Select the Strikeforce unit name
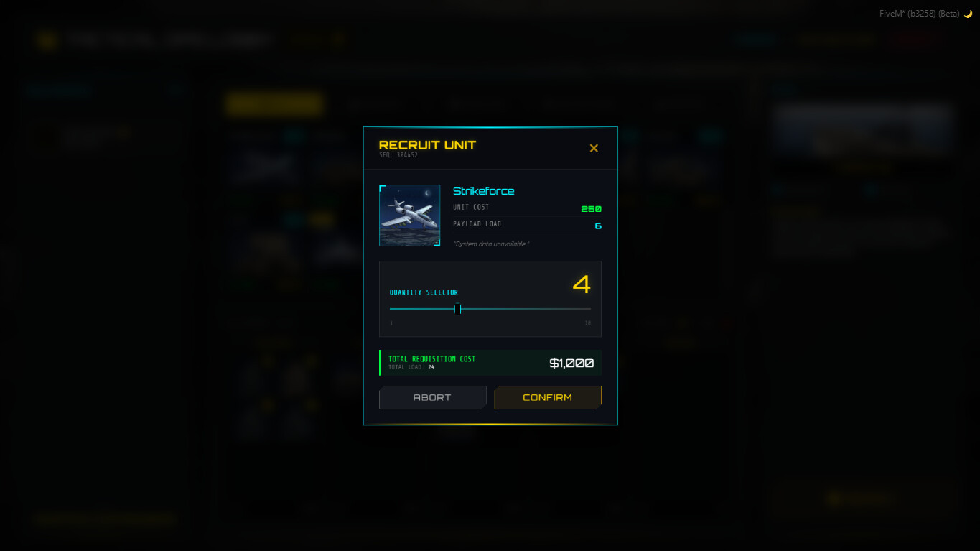 [483, 191]
